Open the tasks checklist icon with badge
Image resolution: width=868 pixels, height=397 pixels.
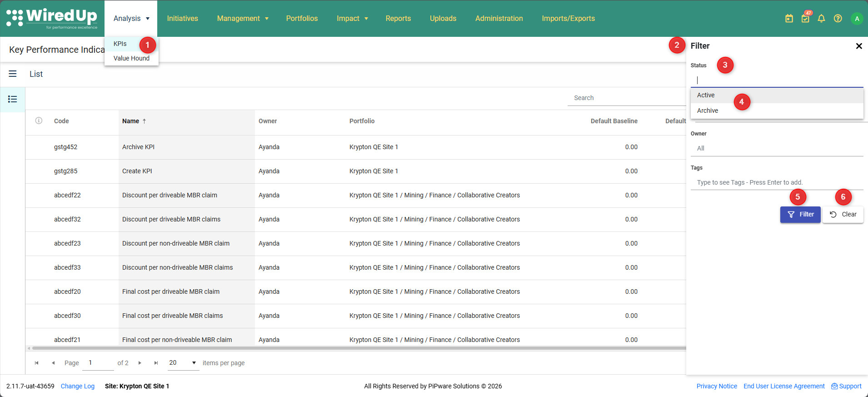click(x=805, y=19)
